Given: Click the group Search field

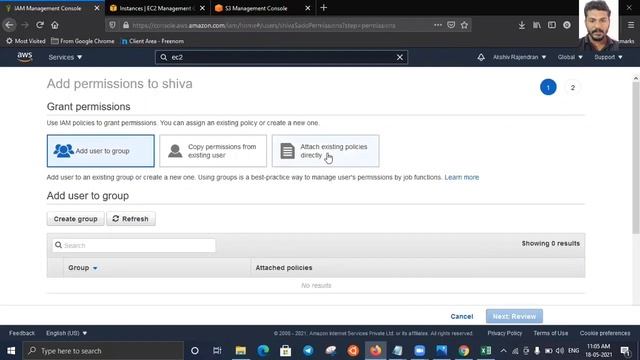Looking at the screenshot, I should pos(134,245).
